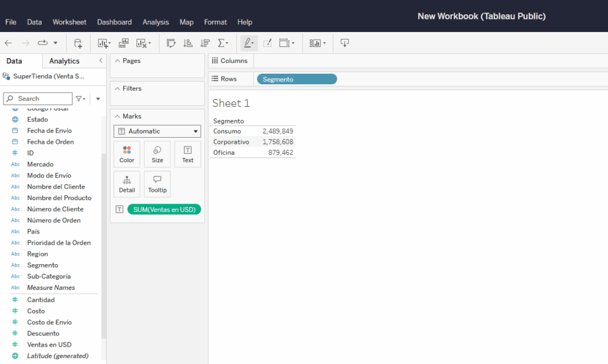This screenshot has width=608, height=364.
Task: Click the Undo back arrow
Action: coord(8,43)
